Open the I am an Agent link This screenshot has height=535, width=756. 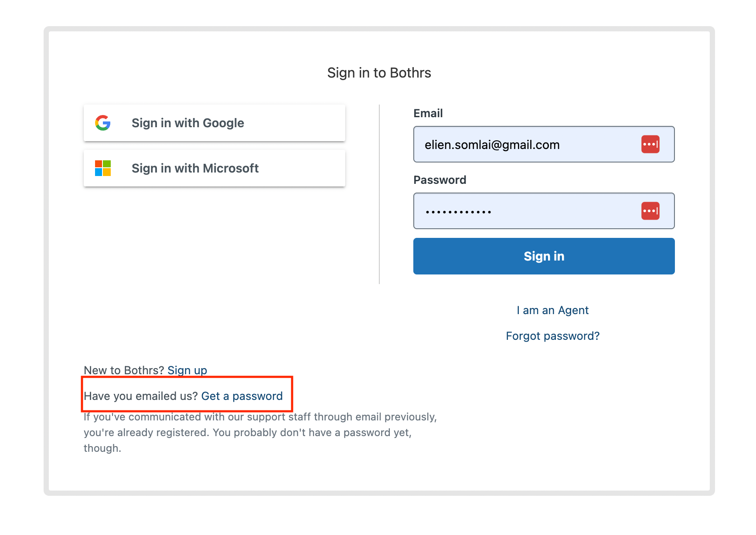(x=553, y=310)
